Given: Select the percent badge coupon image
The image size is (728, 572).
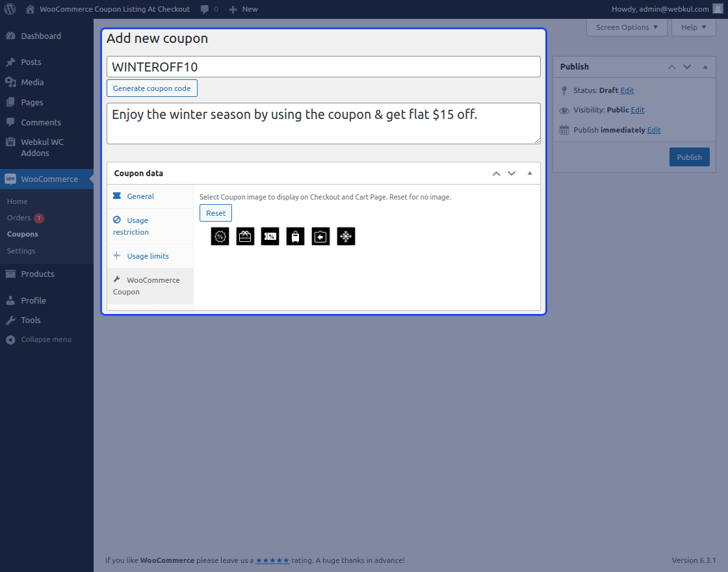Looking at the screenshot, I should click(220, 237).
